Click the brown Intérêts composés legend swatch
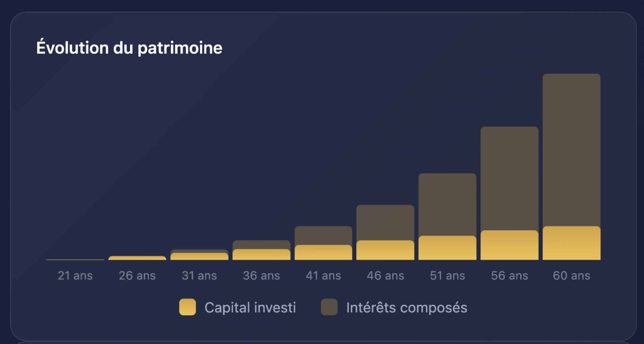The image size is (644, 344). click(x=329, y=307)
